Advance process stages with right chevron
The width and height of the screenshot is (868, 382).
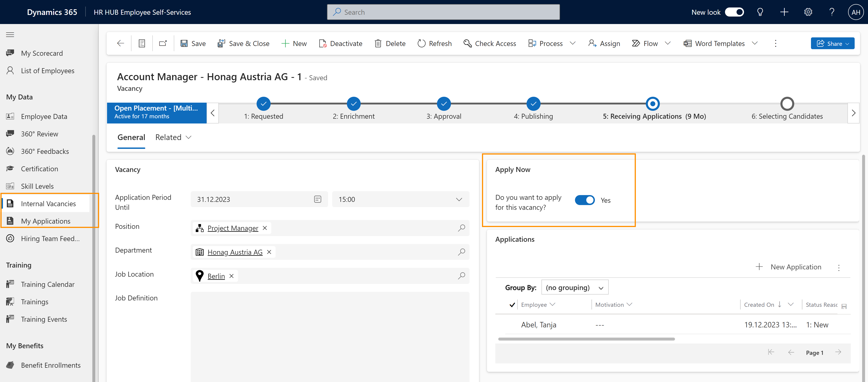(853, 113)
